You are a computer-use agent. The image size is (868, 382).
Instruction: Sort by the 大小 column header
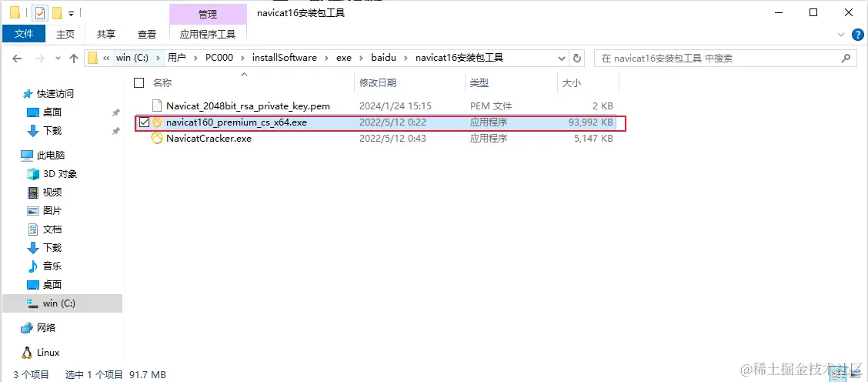coord(571,83)
